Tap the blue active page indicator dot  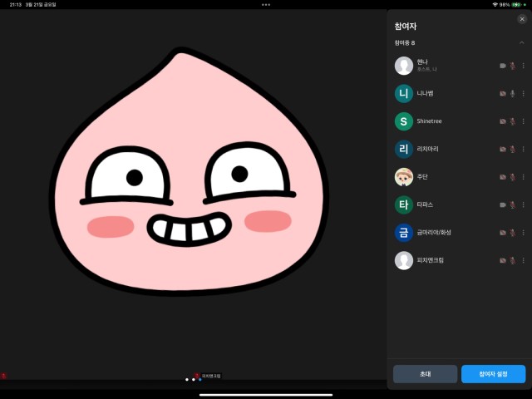tap(200, 380)
